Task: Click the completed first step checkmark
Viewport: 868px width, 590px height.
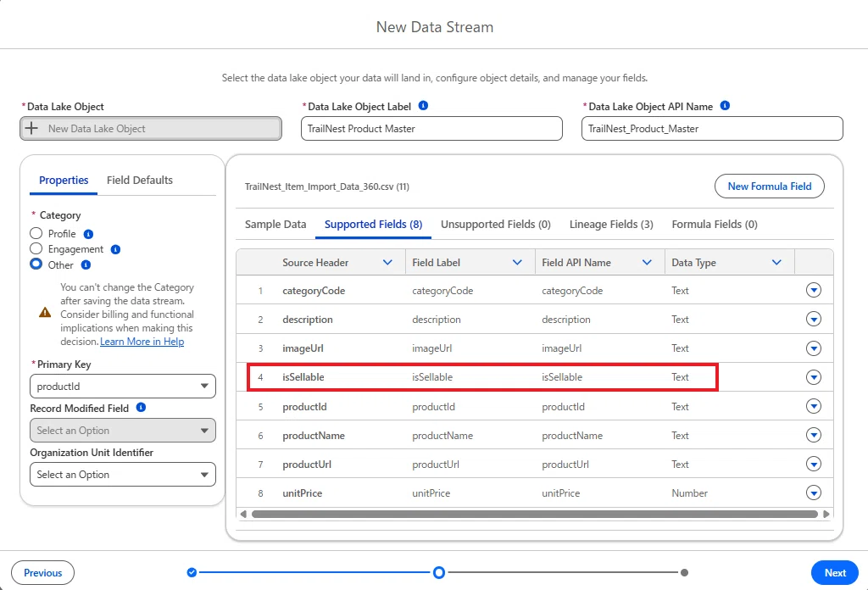Action: 192,572
